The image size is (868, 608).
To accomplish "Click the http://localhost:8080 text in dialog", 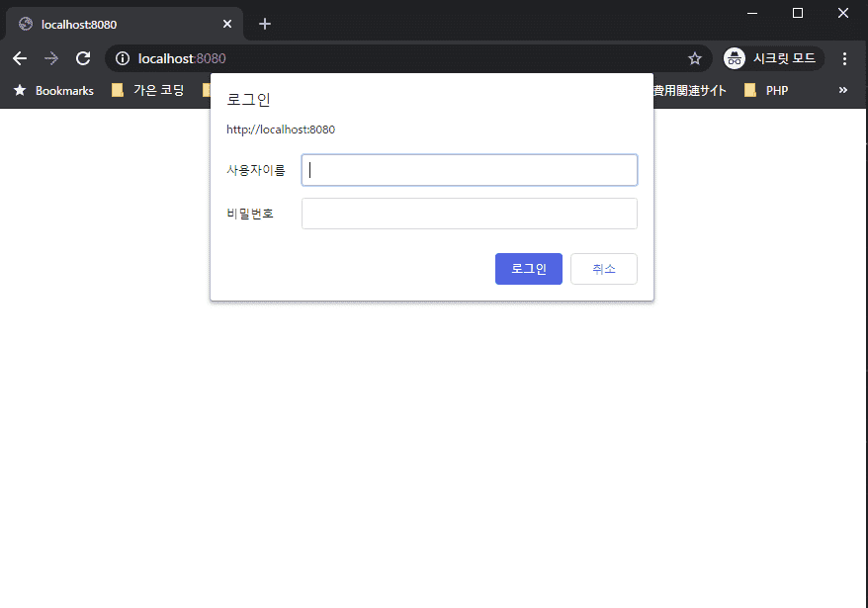I will click(x=281, y=130).
